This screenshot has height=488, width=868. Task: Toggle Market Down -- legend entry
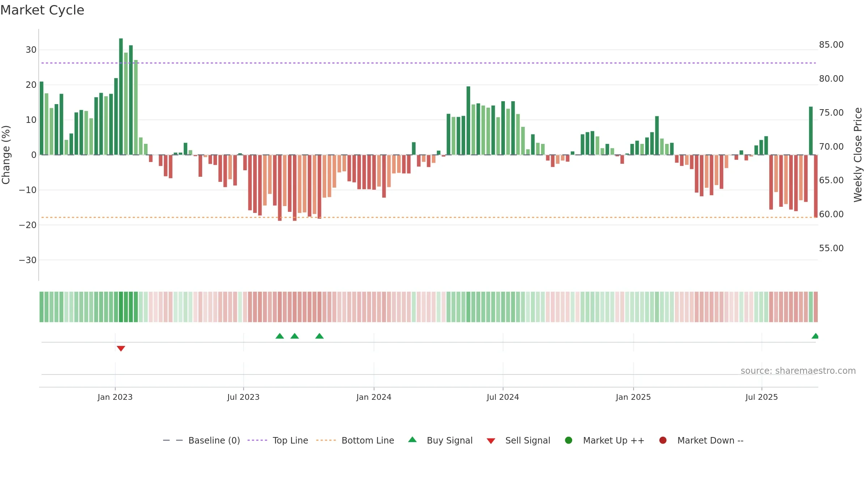(701, 440)
